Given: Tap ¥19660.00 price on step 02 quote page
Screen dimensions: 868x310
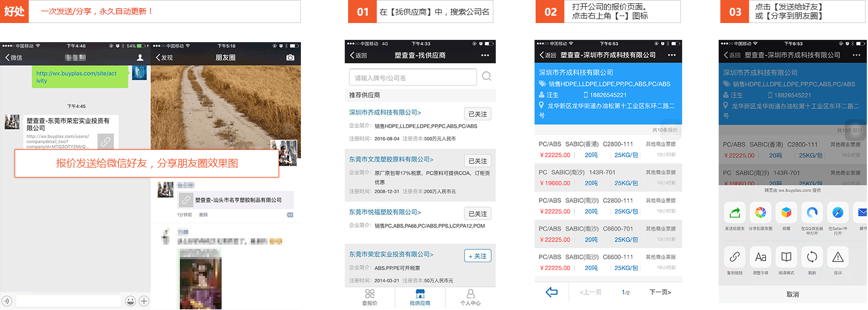Looking at the screenshot, I should click(555, 183).
